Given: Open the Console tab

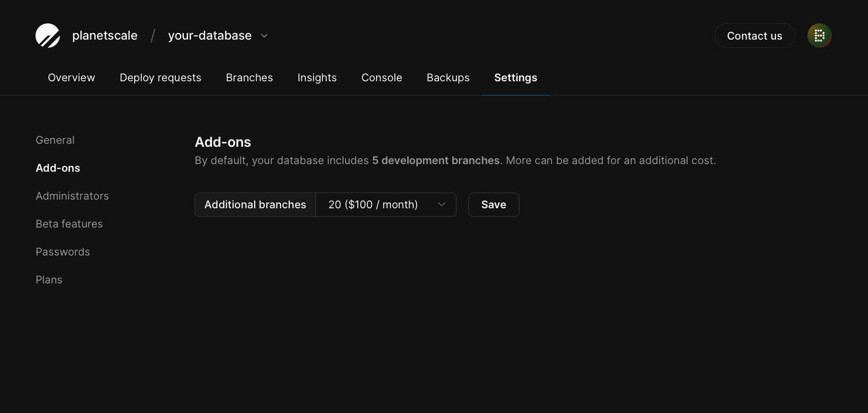Looking at the screenshot, I should [x=381, y=78].
